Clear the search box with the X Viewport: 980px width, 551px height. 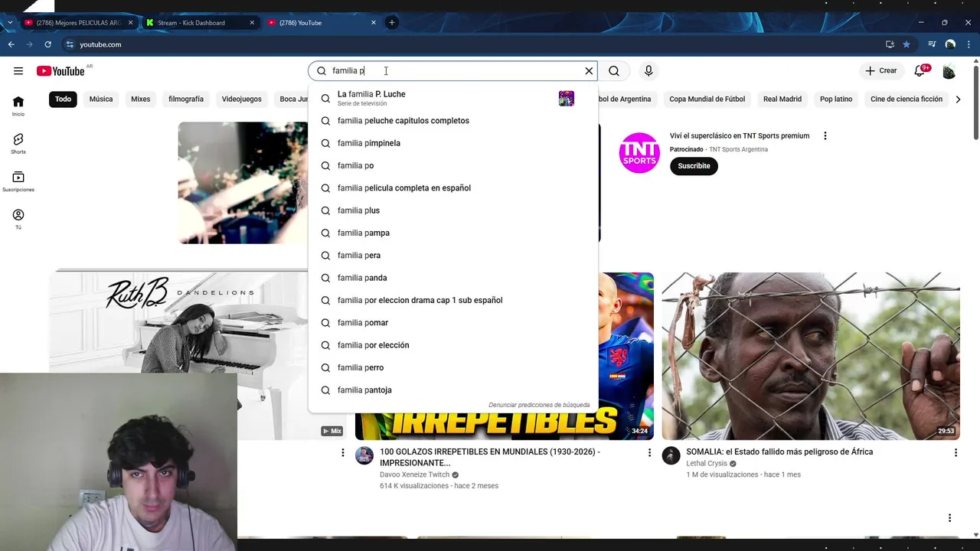pos(589,71)
